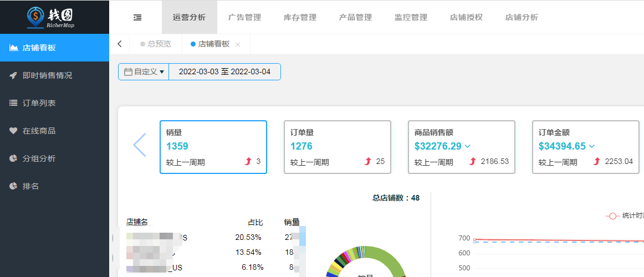Click the calendar icon in date selector
This screenshot has width=644, height=277.
[x=128, y=72]
